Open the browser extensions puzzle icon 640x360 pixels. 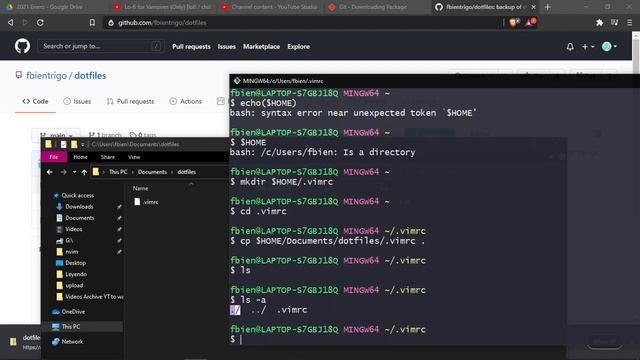(599, 22)
